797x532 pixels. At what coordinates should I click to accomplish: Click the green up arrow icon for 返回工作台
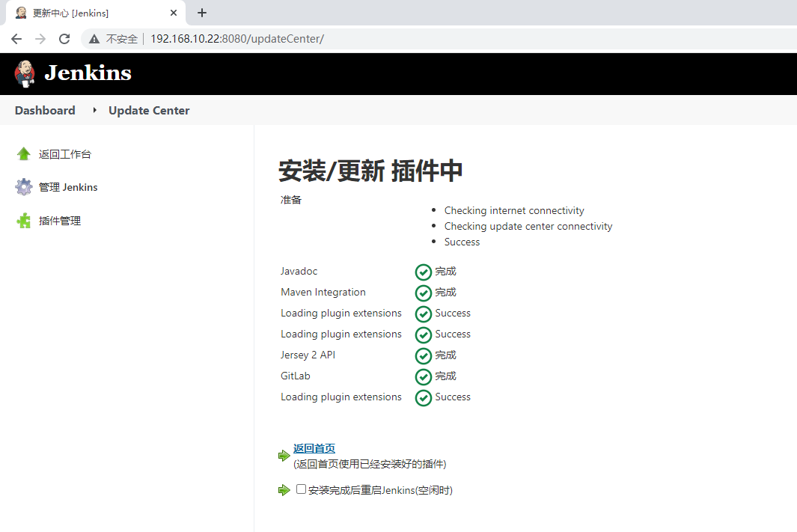click(x=23, y=154)
